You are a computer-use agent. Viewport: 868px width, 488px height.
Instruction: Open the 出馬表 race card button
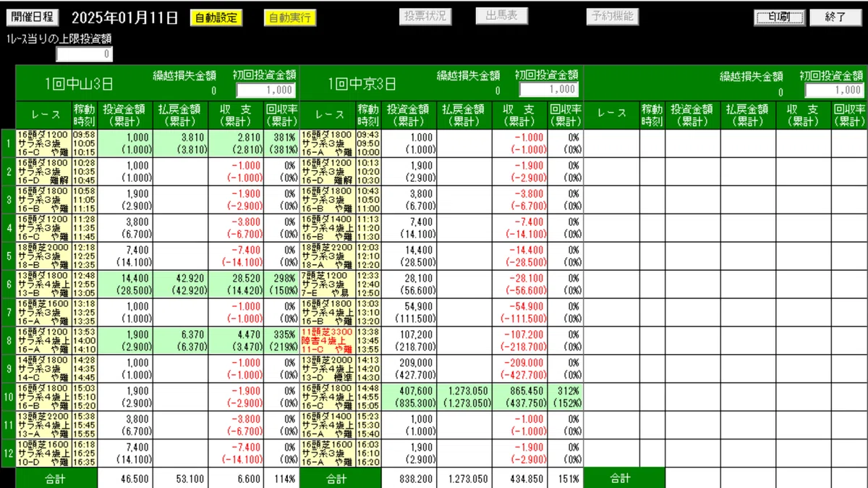pos(501,16)
